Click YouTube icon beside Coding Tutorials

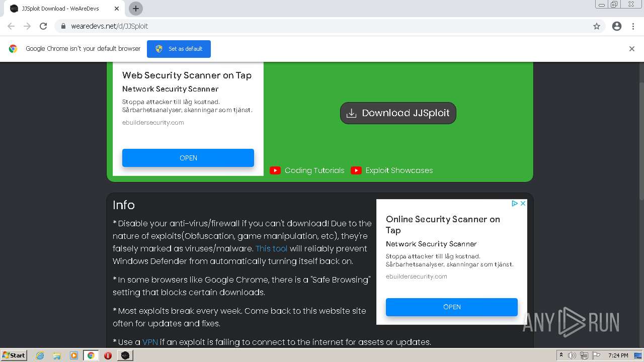point(275,170)
